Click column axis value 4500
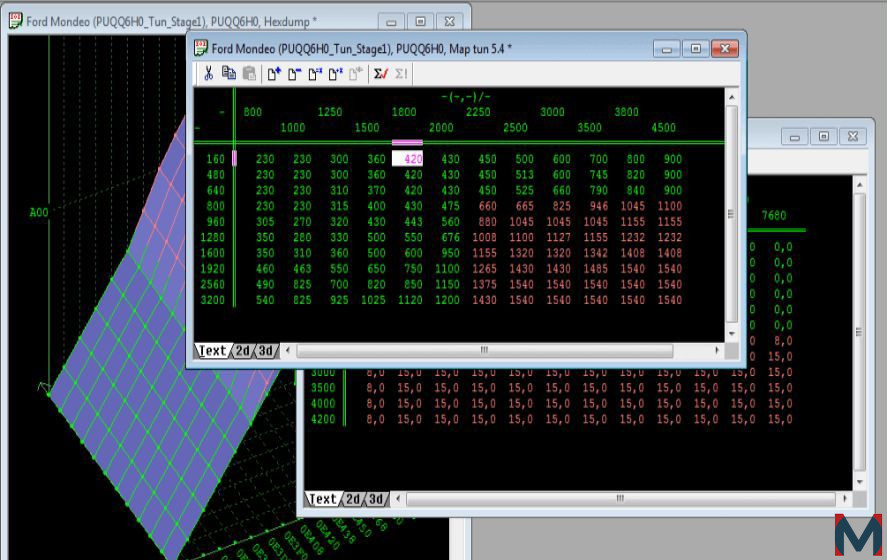Image resolution: width=887 pixels, height=560 pixels. [664, 128]
